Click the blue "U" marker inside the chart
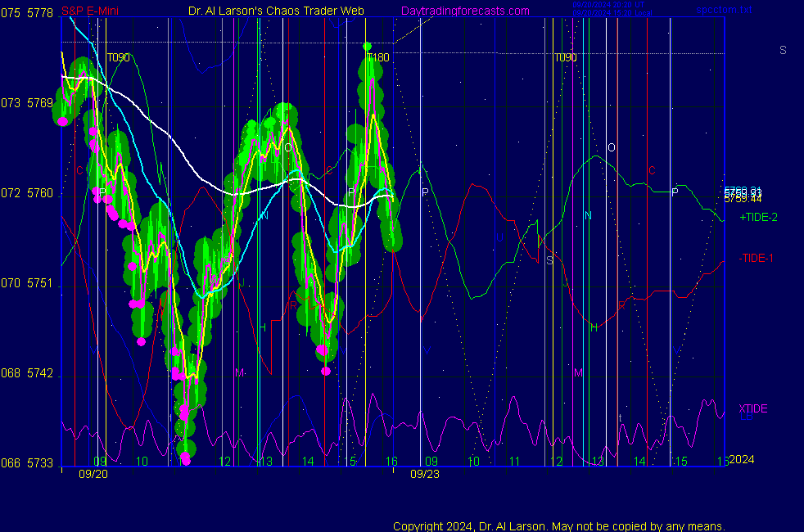The height and width of the screenshot is (532, 804). [499, 238]
